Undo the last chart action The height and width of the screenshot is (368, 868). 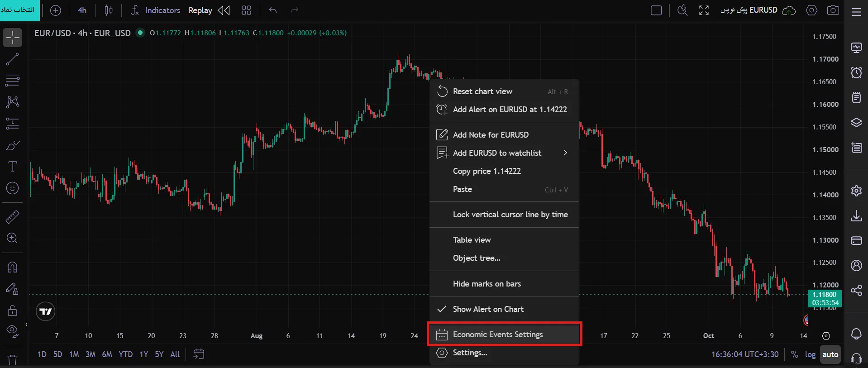272,10
